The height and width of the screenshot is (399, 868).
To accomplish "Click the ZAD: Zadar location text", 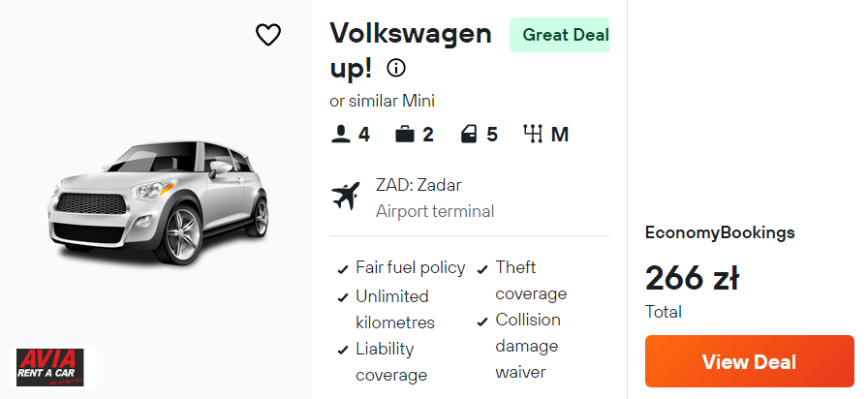I will (418, 185).
